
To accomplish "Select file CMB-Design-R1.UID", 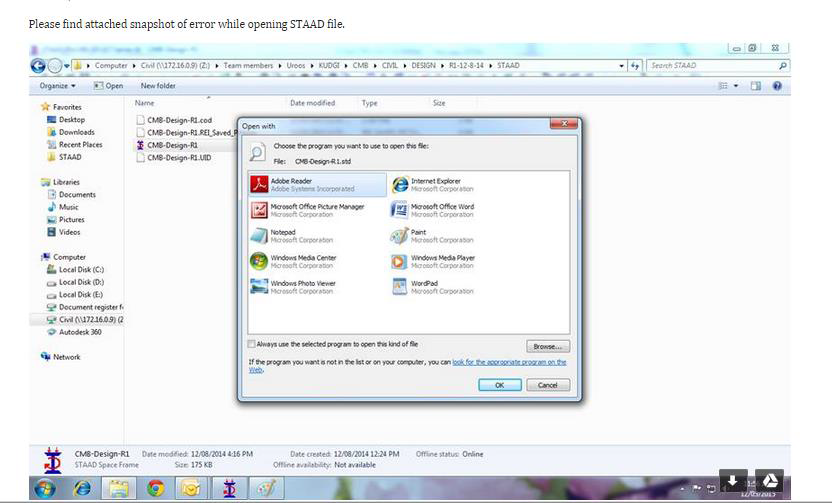I will pyautogui.click(x=174, y=158).
